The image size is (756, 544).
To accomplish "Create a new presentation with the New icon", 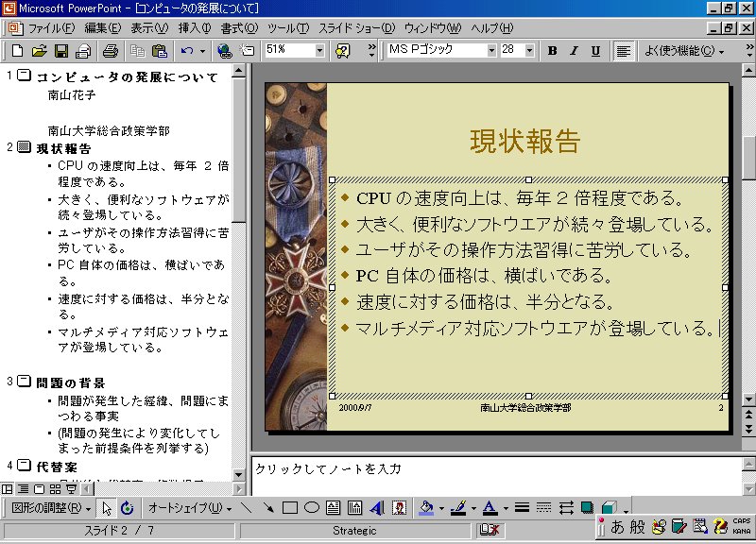I will pos(17,51).
